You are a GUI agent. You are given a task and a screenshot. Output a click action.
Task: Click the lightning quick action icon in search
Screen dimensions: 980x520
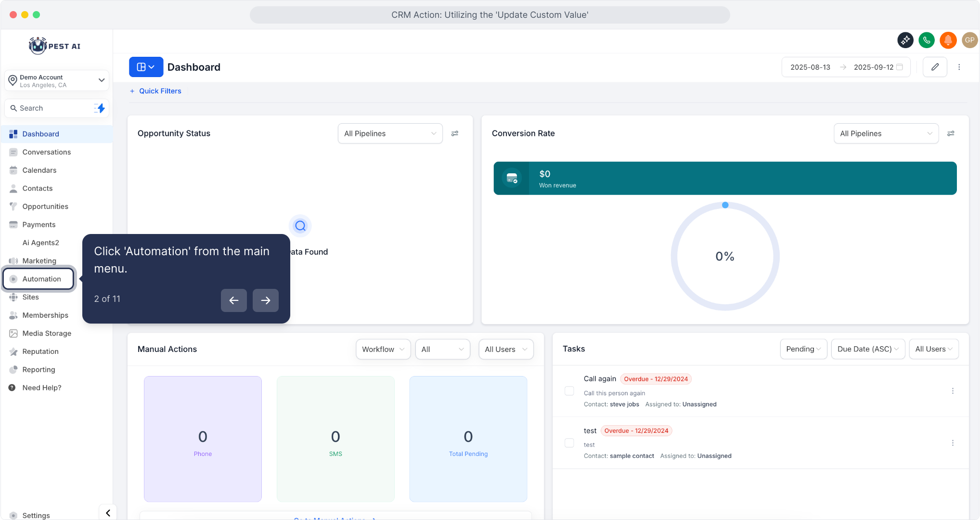point(100,108)
